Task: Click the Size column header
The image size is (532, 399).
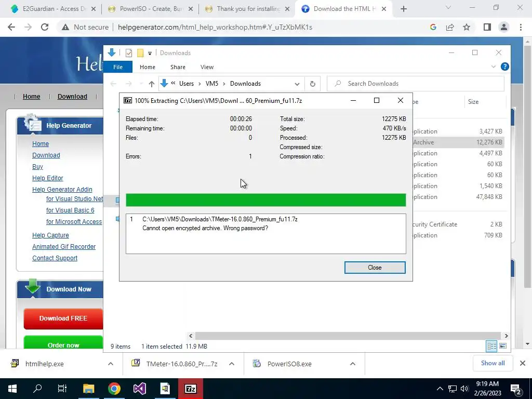Action: (473, 102)
